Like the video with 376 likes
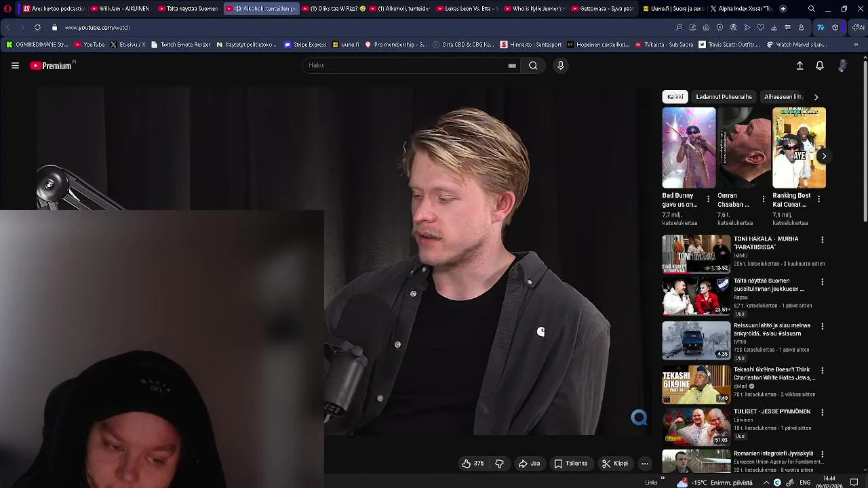 [x=473, y=464]
